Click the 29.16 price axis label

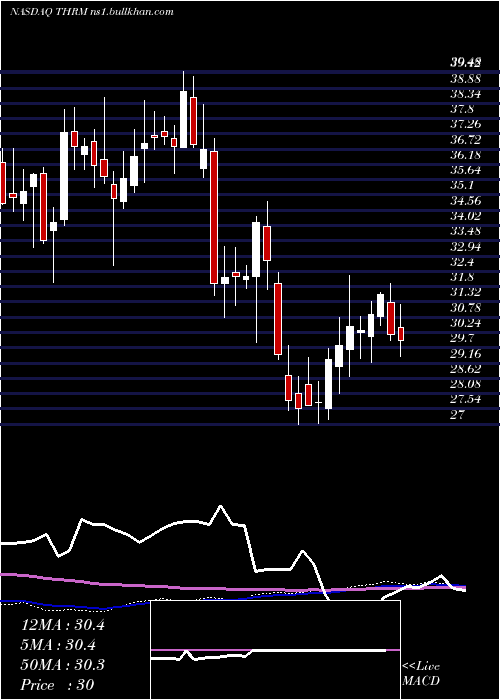click(466, 354)
